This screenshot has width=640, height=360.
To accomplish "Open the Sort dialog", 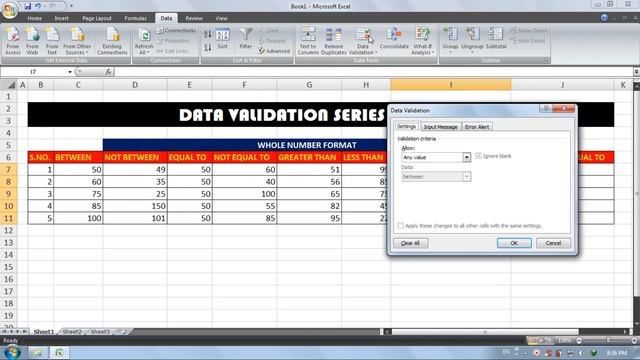I will 222,39.
